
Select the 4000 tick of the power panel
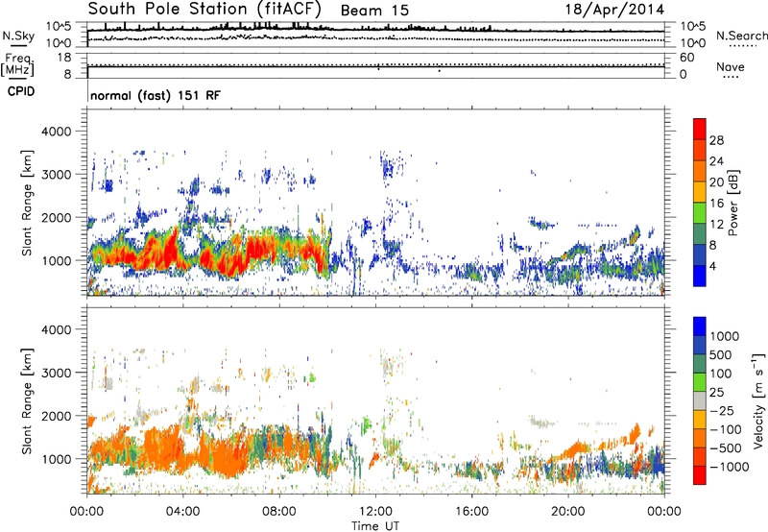tap(56, 132)
